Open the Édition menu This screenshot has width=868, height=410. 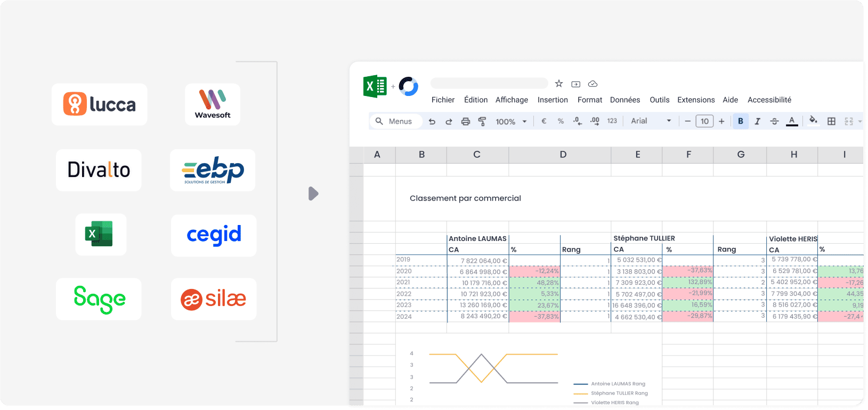click(476, 100)
